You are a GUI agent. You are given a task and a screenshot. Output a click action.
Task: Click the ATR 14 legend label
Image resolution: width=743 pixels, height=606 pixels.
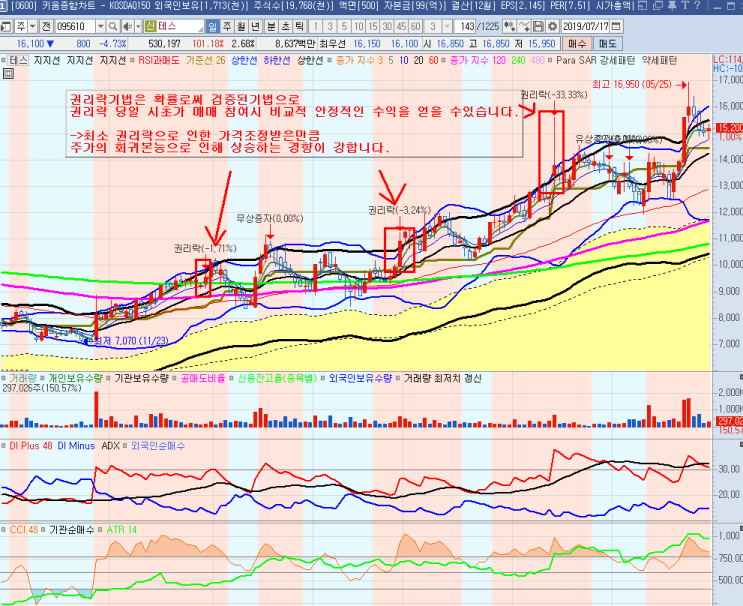pos(121,530)
